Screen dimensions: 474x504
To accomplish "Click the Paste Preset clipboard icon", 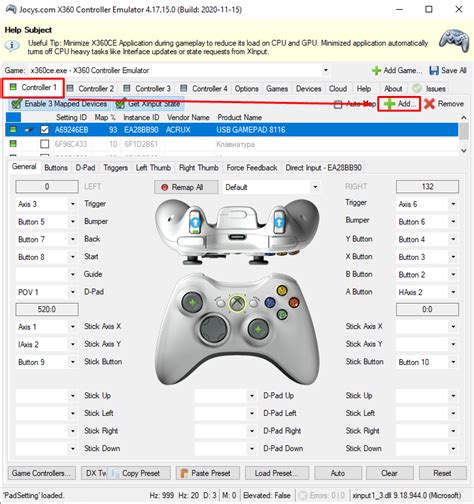I will coord(184,473).
